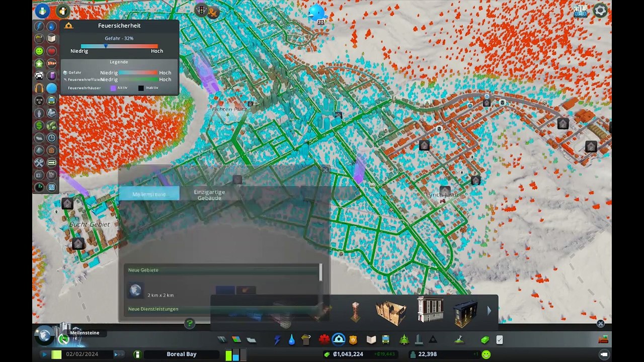Open the Garbage build menu
The width and height of the screenshot is (644, 362).
tap(306, 340)
